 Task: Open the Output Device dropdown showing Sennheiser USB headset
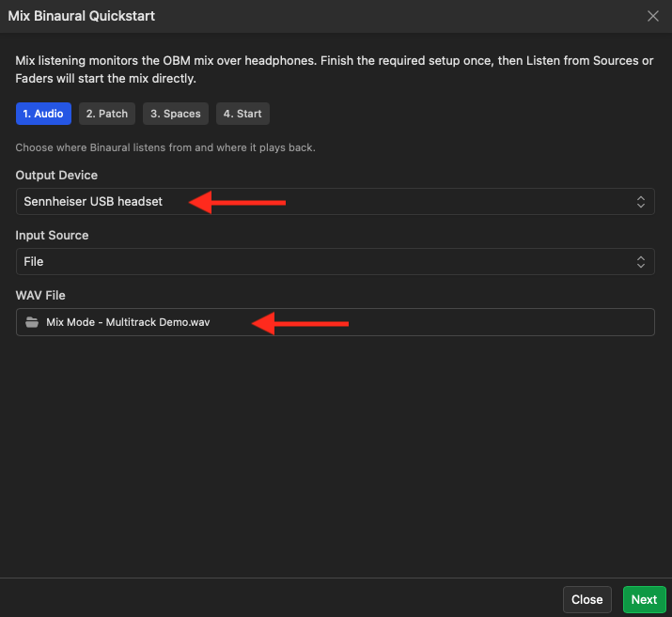click(336, 202)
